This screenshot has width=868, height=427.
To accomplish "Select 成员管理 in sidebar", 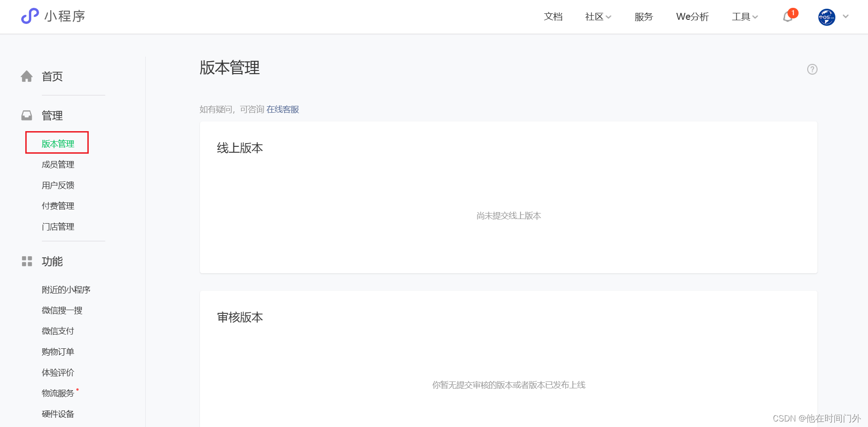I will [58, 164].
